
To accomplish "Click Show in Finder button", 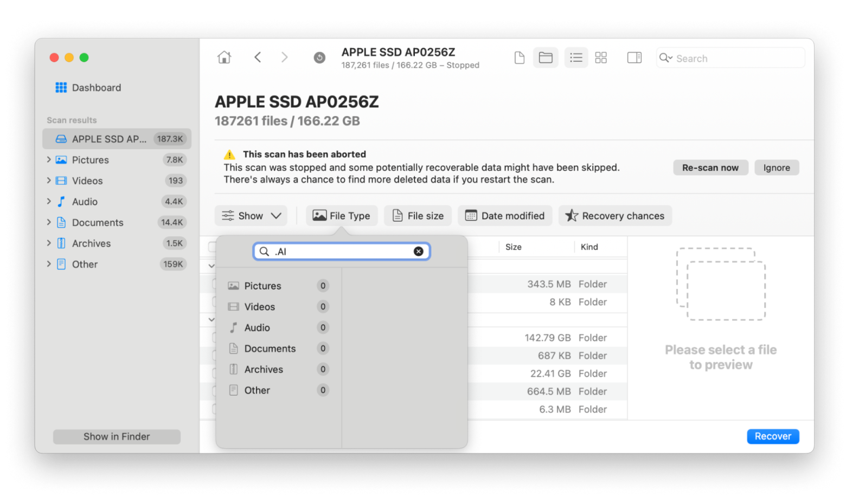I will [x=117, y=437].
